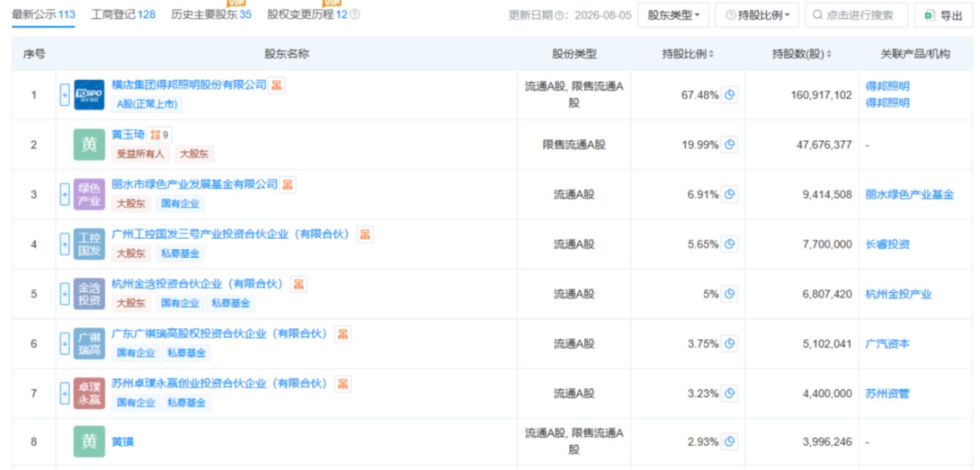Viewport: 980px width, 470px height.
Task: Click the 关联产品/机构 column header
Action: 915,54
